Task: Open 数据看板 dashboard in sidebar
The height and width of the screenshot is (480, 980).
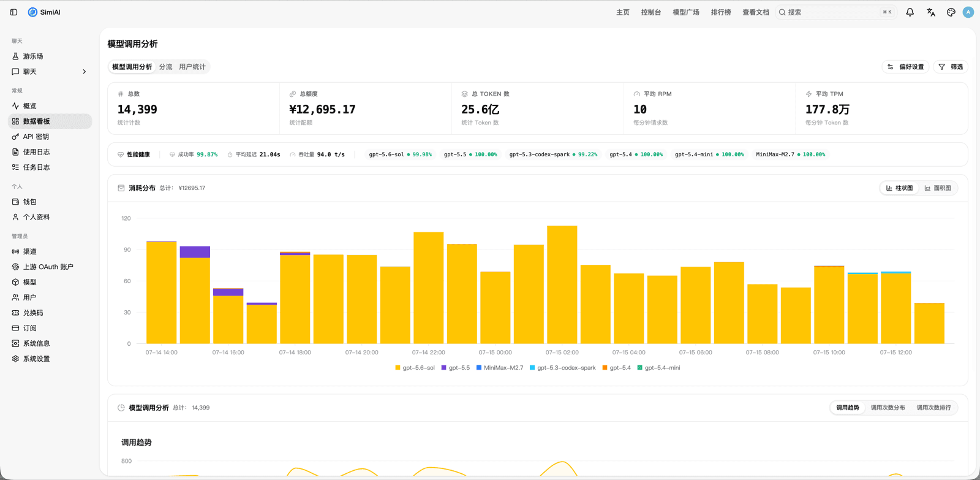Action: click(x=50, y=121)
